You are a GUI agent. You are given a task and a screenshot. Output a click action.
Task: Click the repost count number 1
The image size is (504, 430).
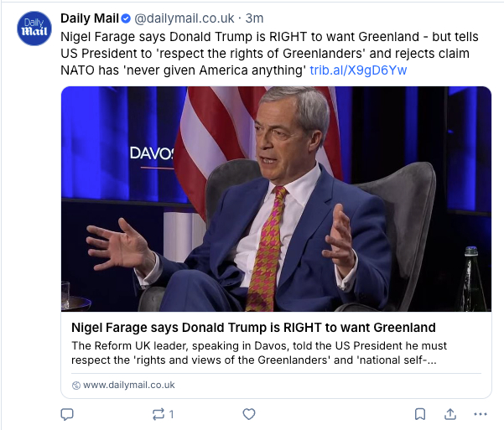pyautogui.click(x=172, y=414)
